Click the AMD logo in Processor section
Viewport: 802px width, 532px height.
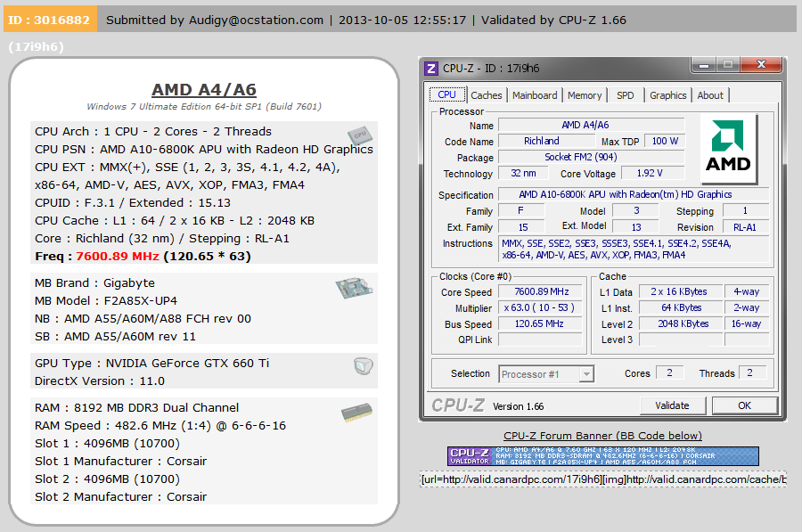pyautogui.click(x=728, y=148)
